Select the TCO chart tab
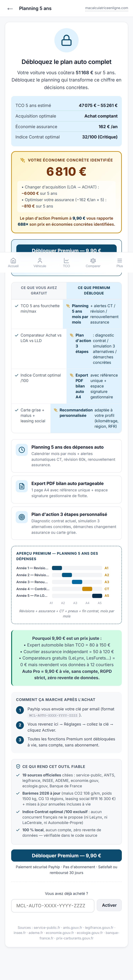 66,263
